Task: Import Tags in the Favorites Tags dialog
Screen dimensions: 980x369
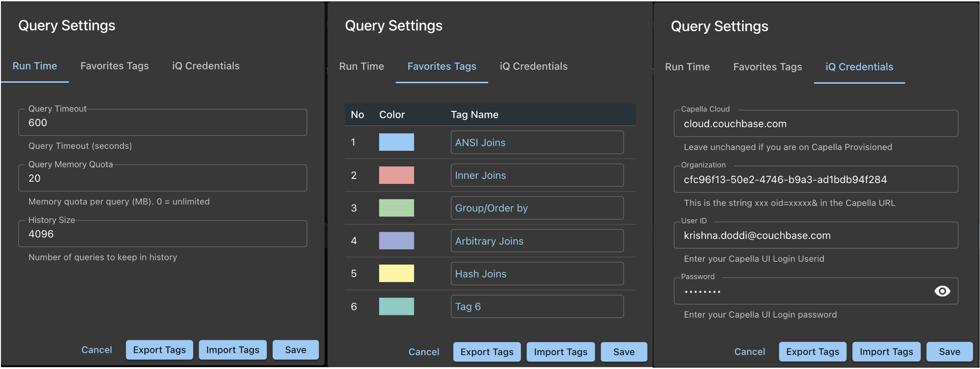Action: click(561, 352)
